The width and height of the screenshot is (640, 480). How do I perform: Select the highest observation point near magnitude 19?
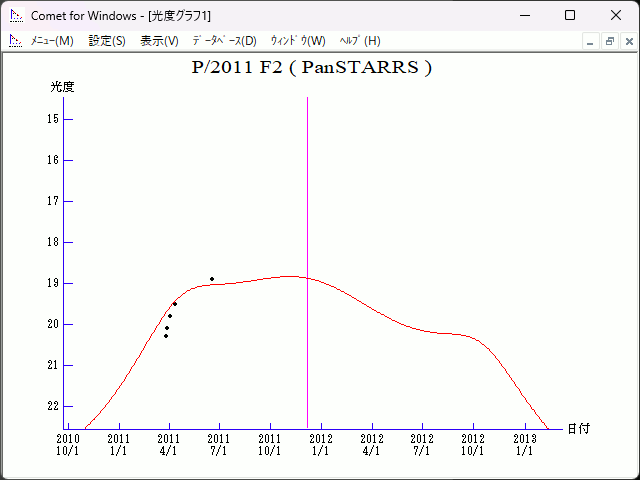point(212,279)
